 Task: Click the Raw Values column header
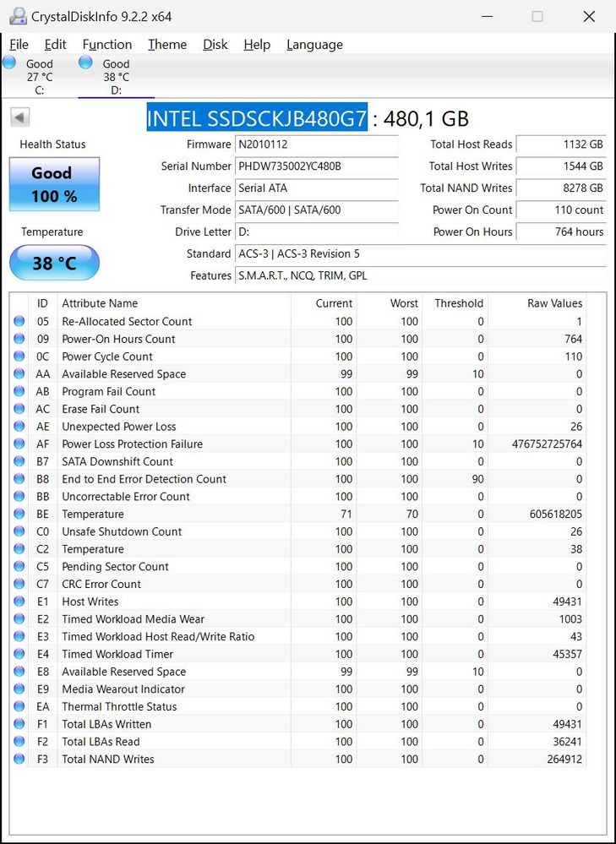(x=554, y=303)
